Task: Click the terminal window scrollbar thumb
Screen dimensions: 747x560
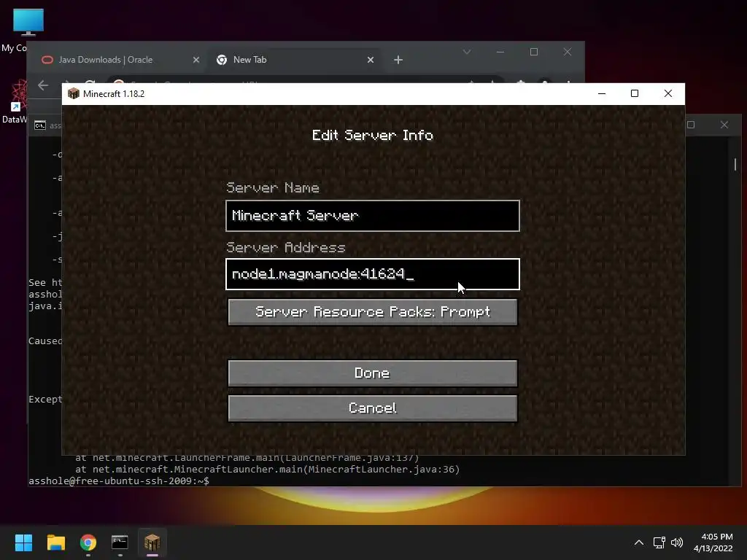Action: click(735, 164)
